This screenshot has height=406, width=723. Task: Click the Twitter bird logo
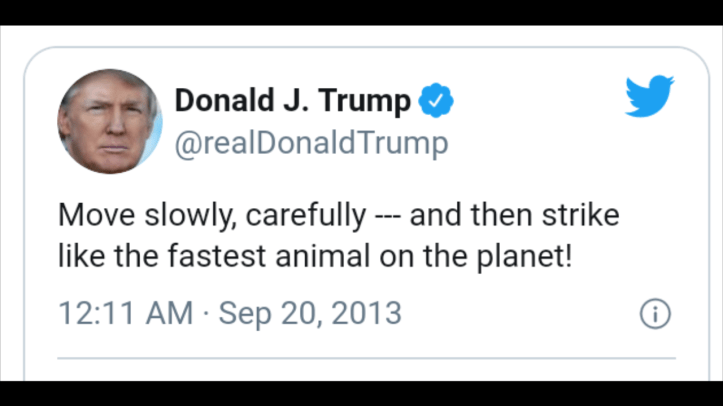tap(649, 97)
